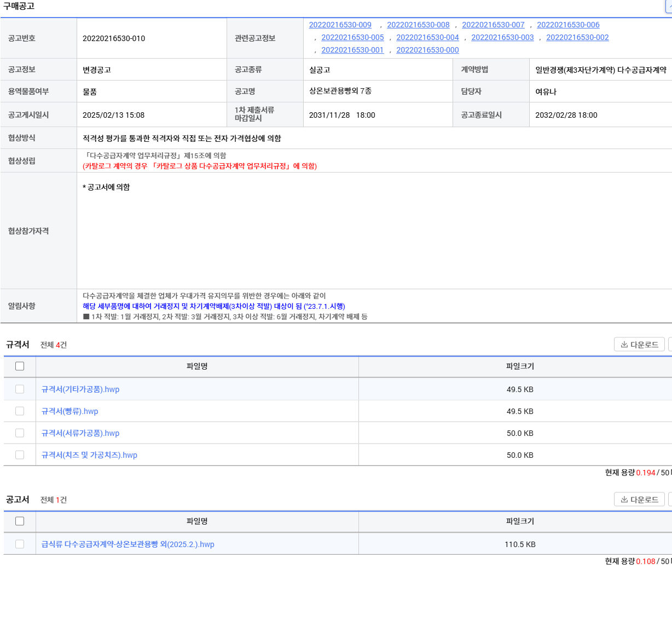This screenshot has height=621, width=672.
Task: Open file 규격서(기타가공품).hwp
Action: coord(80,389)
